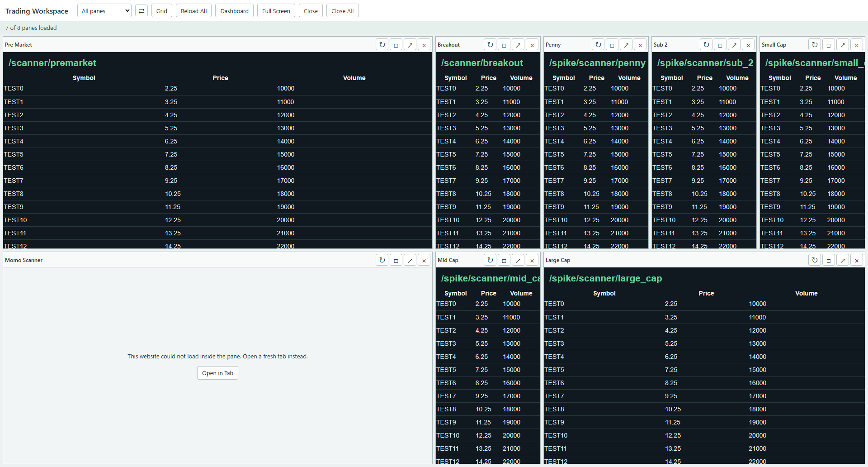Click the Close All button
Screen dimensions: 868x467
click(343, 11)
